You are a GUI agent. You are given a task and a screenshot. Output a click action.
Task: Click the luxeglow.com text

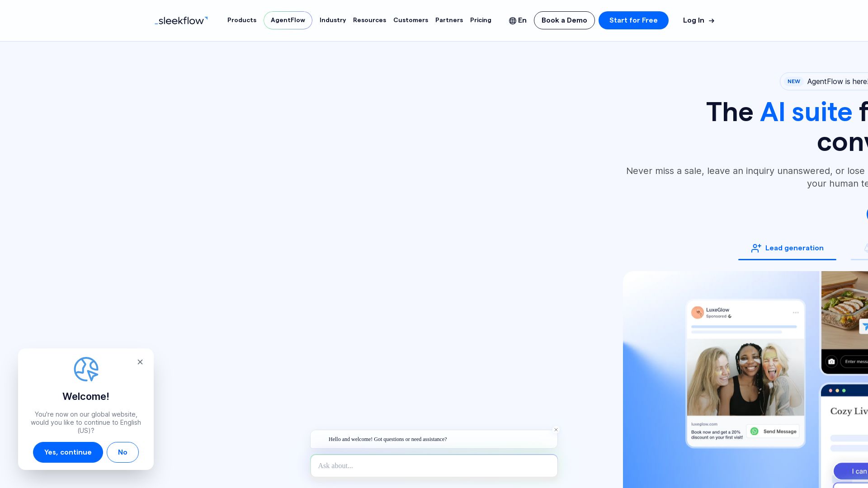(704, 424)
